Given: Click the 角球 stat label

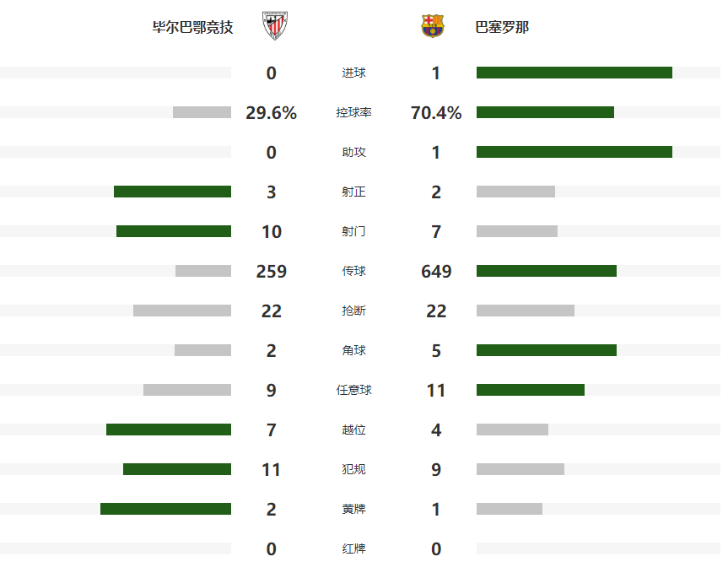Looking at the screenshot, I should coord(354,351).
